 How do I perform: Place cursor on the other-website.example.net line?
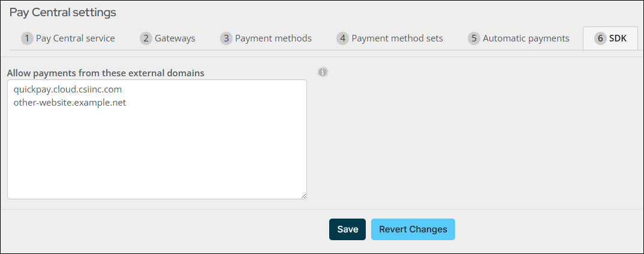[70, 103]
